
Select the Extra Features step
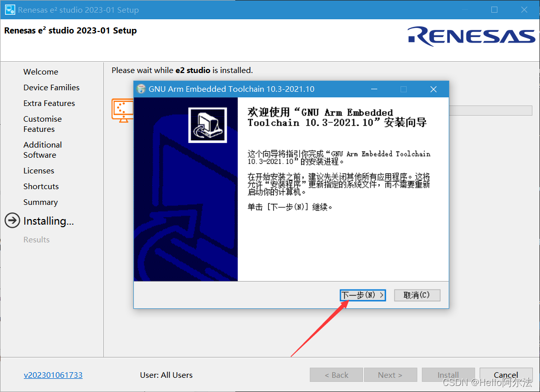pyautogui.click(x=49, y=103)
